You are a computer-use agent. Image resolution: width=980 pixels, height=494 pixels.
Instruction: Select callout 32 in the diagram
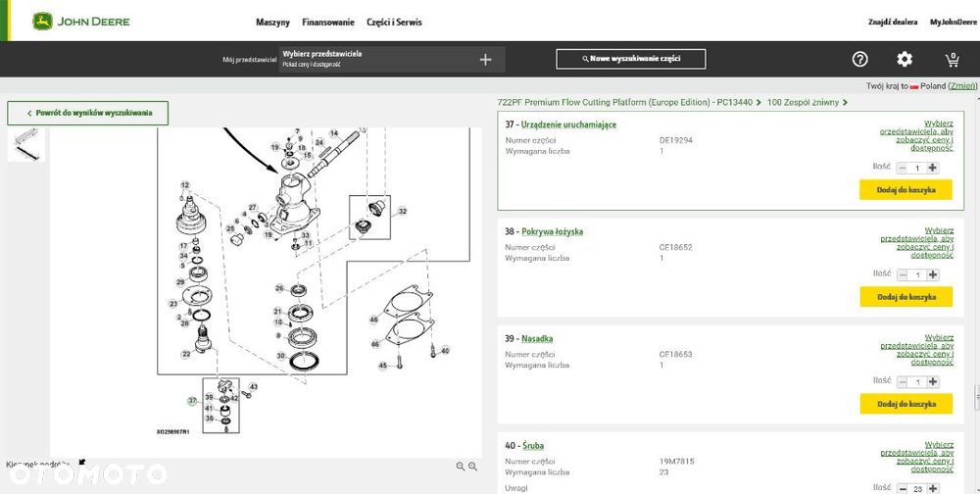pos(403,212)
